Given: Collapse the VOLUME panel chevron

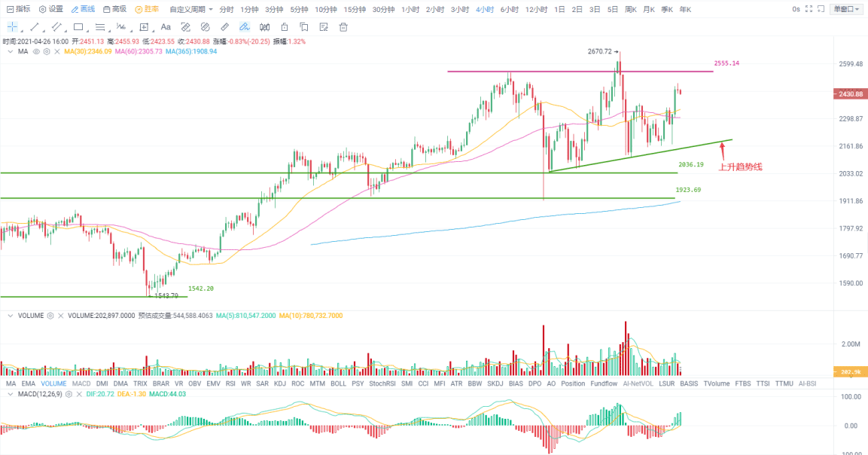Looking at the screenshot, I should pyautogui.click(x=10, y=316).
